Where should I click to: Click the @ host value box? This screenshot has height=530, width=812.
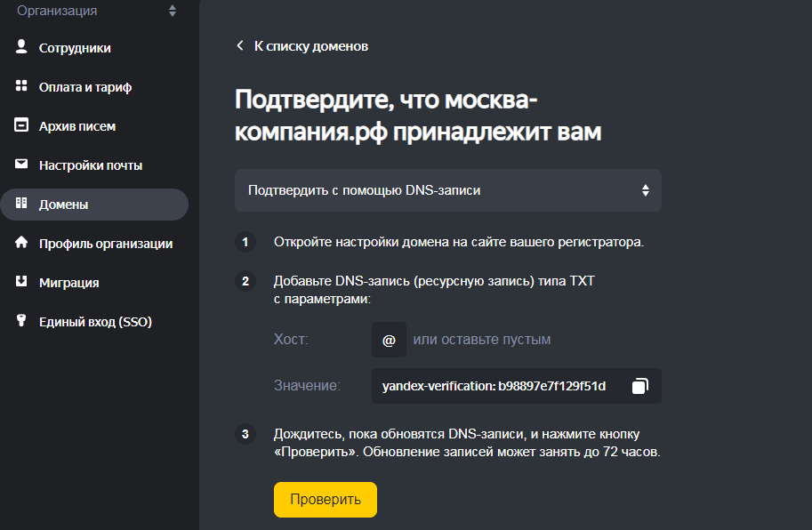[x=389, y=340]
